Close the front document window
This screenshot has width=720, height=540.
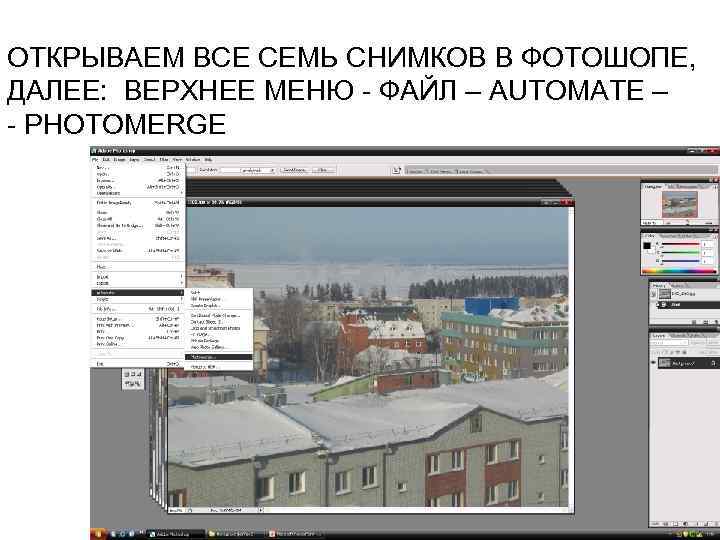(568, 202)
